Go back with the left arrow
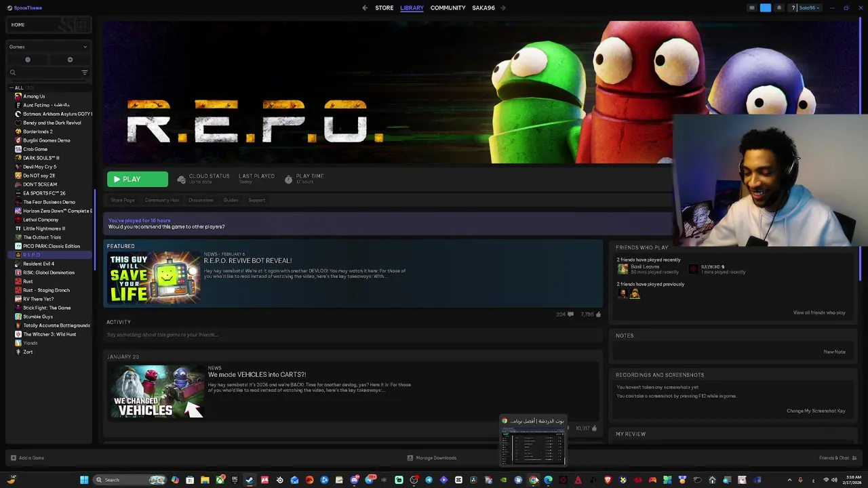The width and height of the screenshot is (868, 488). pos(365,8)
